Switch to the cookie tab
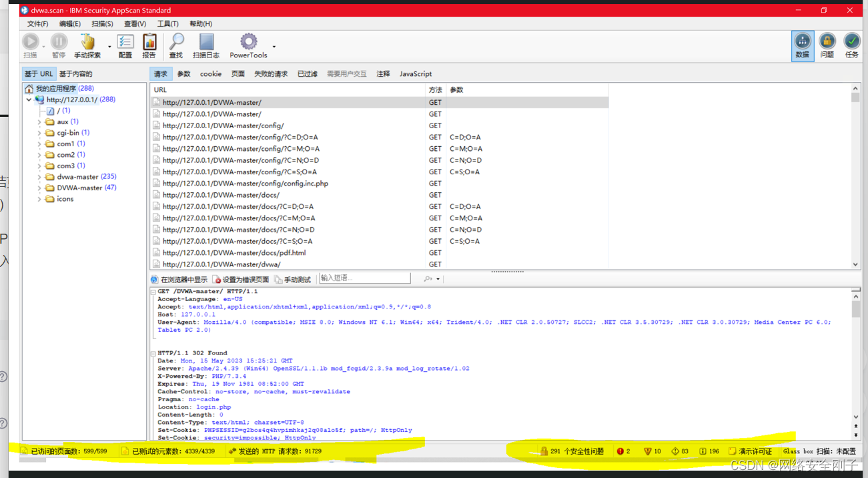The width and height of the screenshot is (868, 478). click(x=211, y=74)
